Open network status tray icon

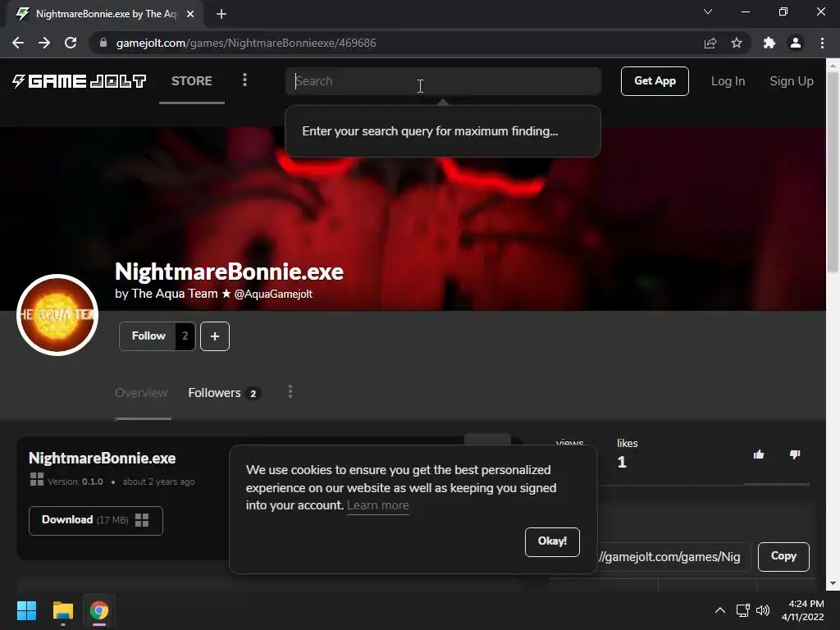coord(742,610)
